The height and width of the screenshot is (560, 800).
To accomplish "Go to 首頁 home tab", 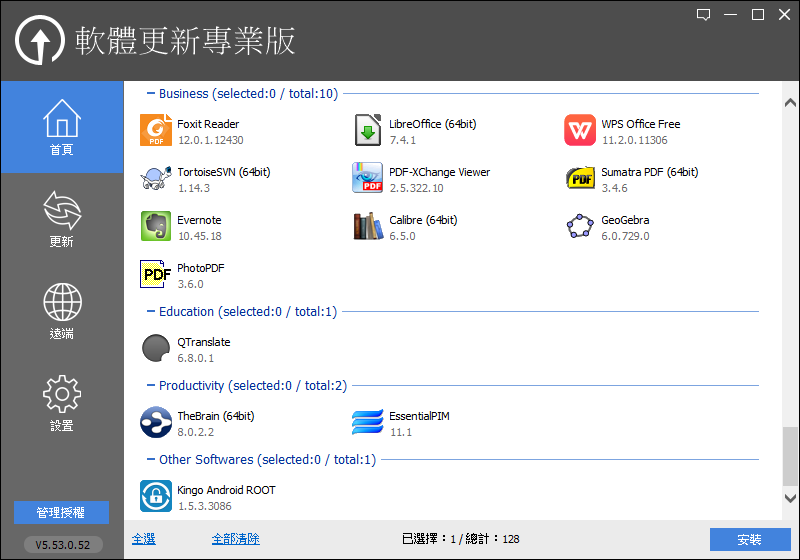I will 62,127.
